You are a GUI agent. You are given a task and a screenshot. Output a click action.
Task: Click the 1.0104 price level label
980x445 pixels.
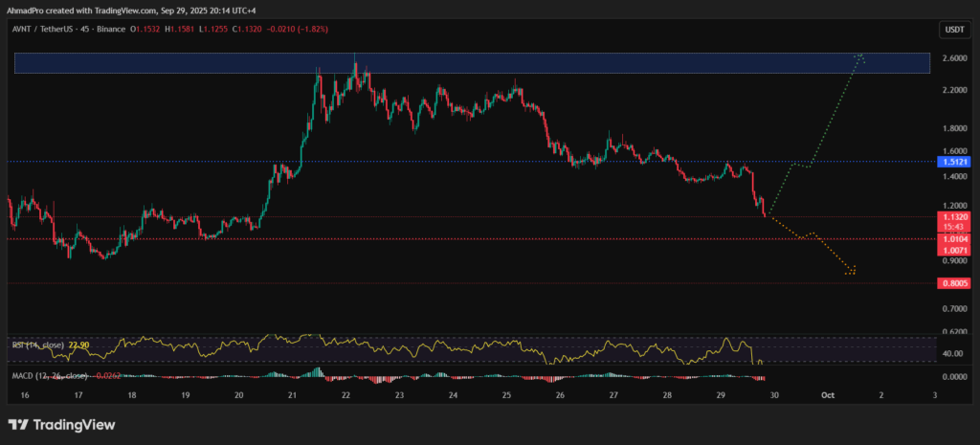click(x=955, y=238)
